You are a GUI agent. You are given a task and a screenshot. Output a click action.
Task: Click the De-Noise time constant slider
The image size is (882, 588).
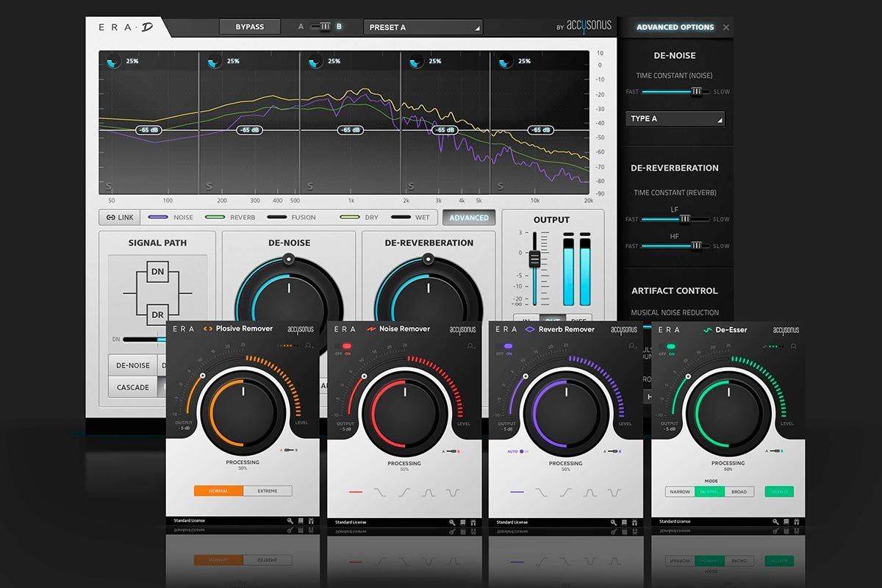click(675, 92)
